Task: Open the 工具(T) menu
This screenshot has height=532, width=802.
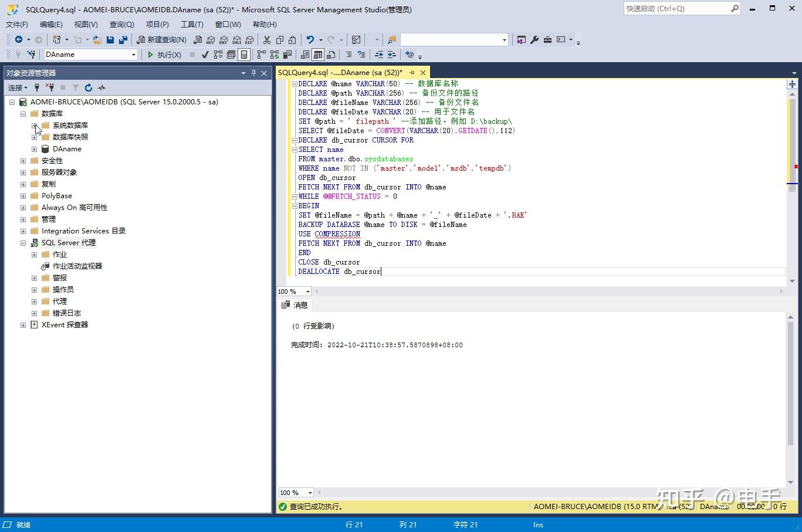Action: coord(192,24)
